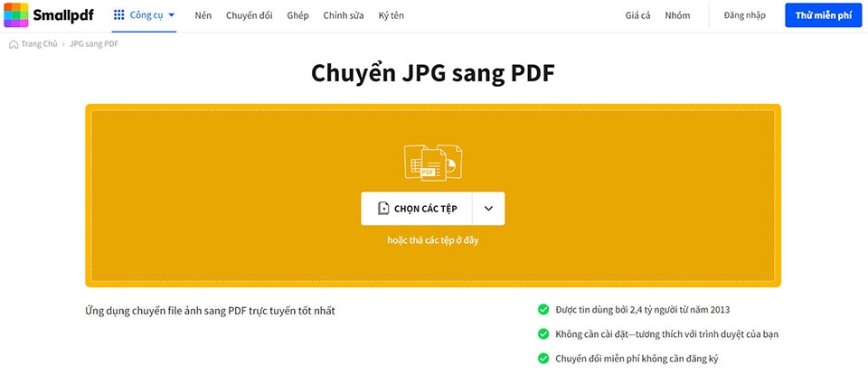Click the PDF documents illustration icon

point(433,163)
